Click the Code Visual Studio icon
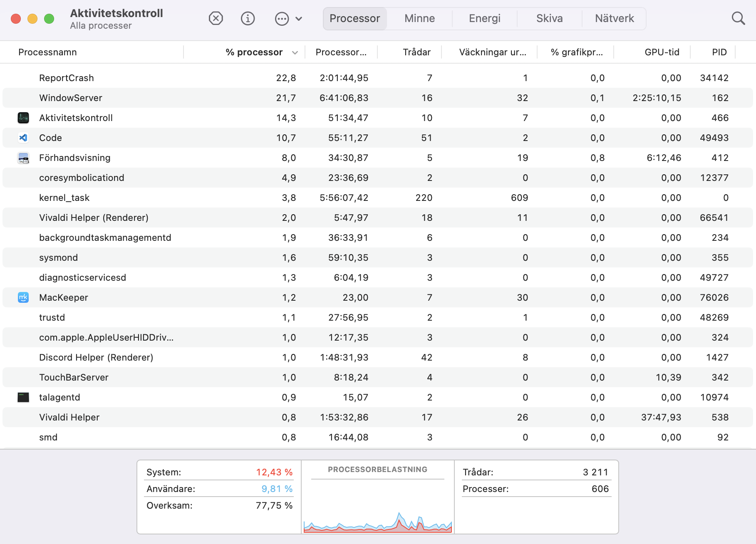Image resolution: width=756 pixels, height=544 pixels. click(23, 138)
